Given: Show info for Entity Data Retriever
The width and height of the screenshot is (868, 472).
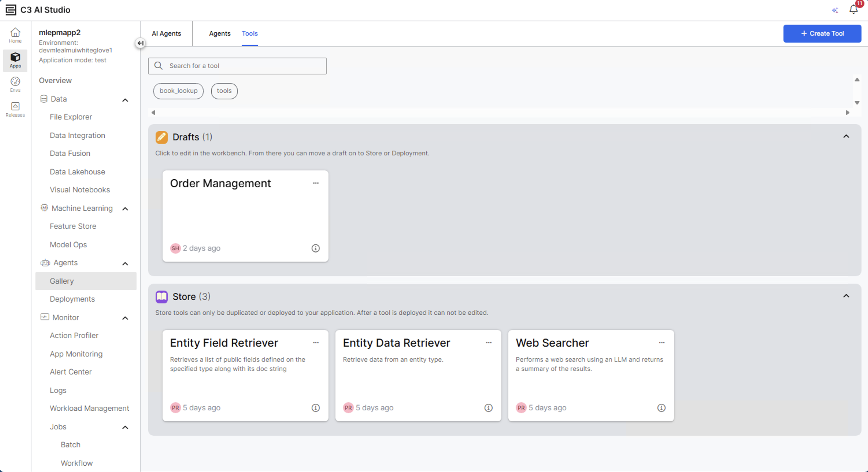Looking at the screenshot, I should tap(488, 408).
